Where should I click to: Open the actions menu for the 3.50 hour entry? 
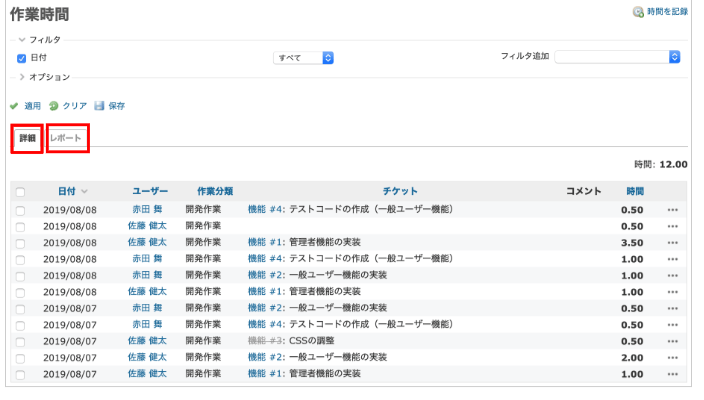[672, 242]
